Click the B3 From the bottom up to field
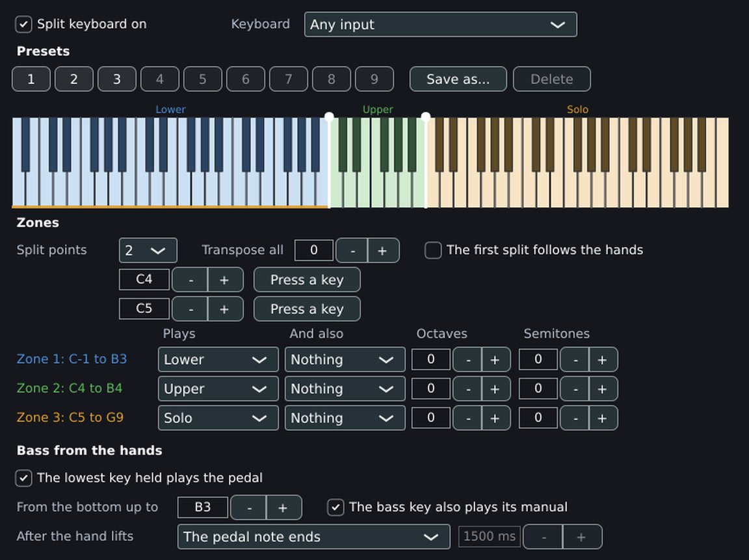This screenshot has width=749, height=560. (203, 507)
